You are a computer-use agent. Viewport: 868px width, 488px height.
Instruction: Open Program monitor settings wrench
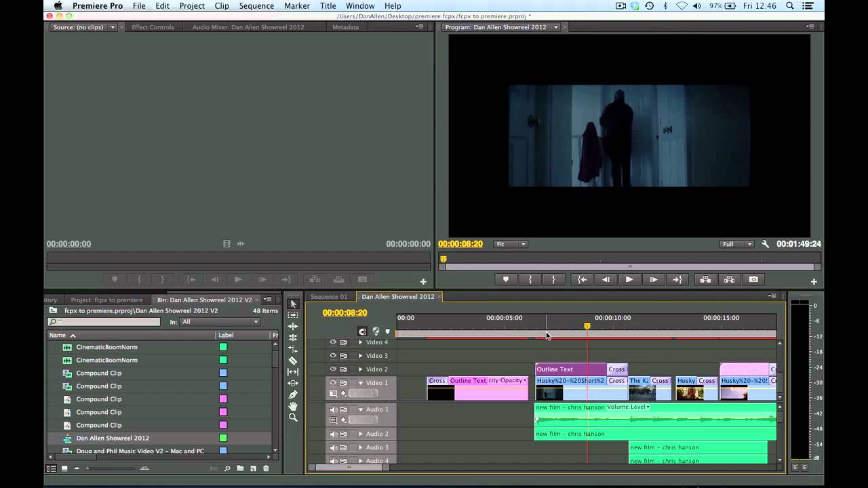[x=765, y=244]
